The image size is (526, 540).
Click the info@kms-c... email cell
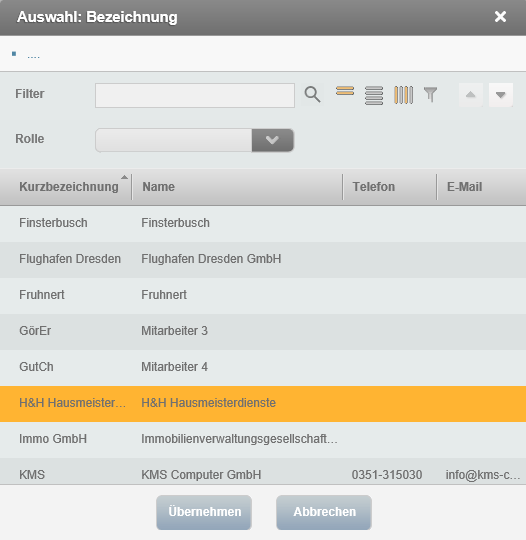(x=483, y=475)
